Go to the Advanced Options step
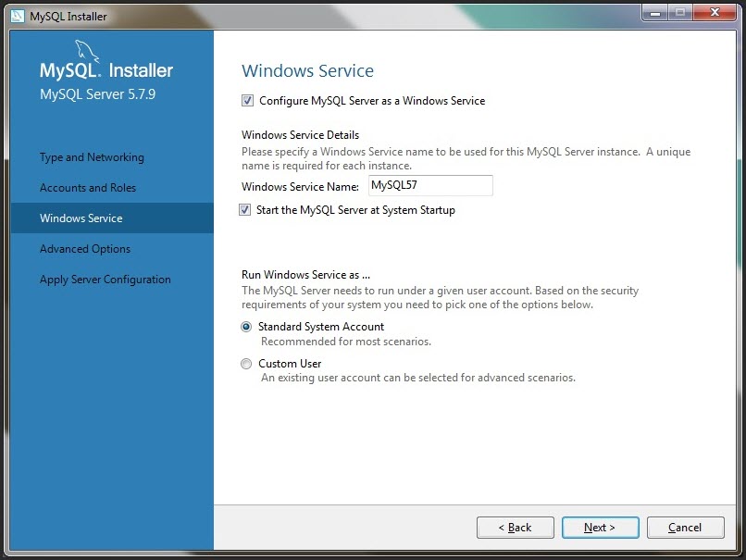The height and width of the screenshot is (560, 746). coord(85,249)
